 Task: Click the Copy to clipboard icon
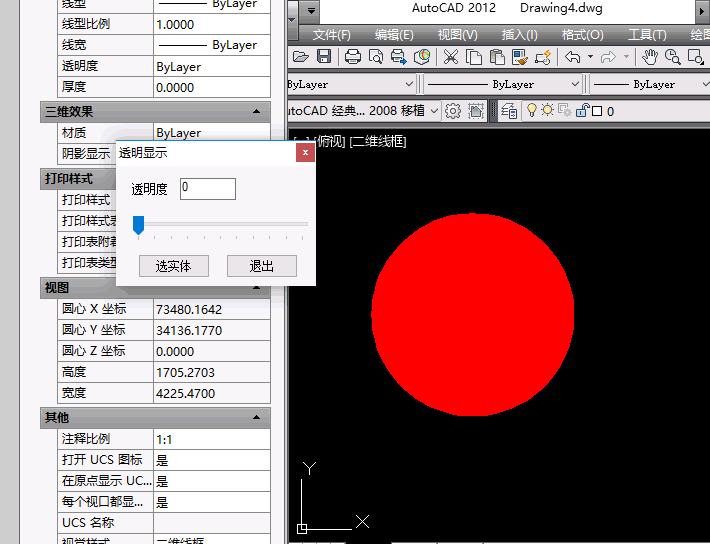(x=474, y=57)
